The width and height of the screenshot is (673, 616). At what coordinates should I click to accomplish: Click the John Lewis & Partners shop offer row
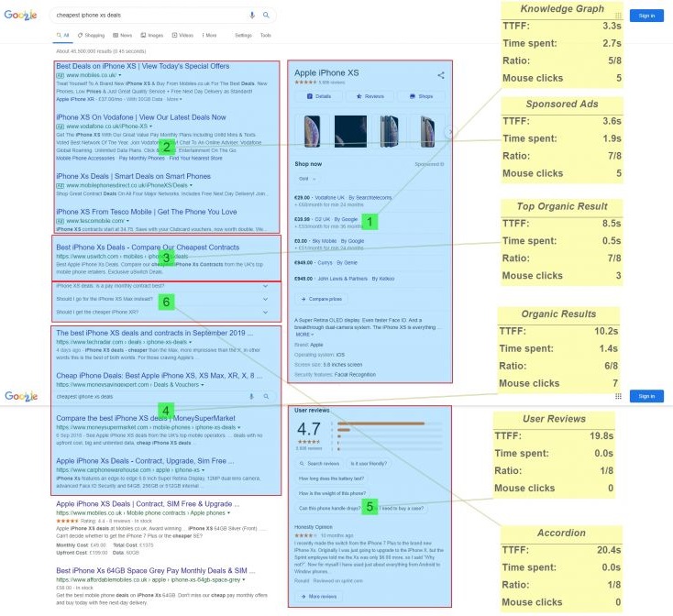(x=370, y=279)
